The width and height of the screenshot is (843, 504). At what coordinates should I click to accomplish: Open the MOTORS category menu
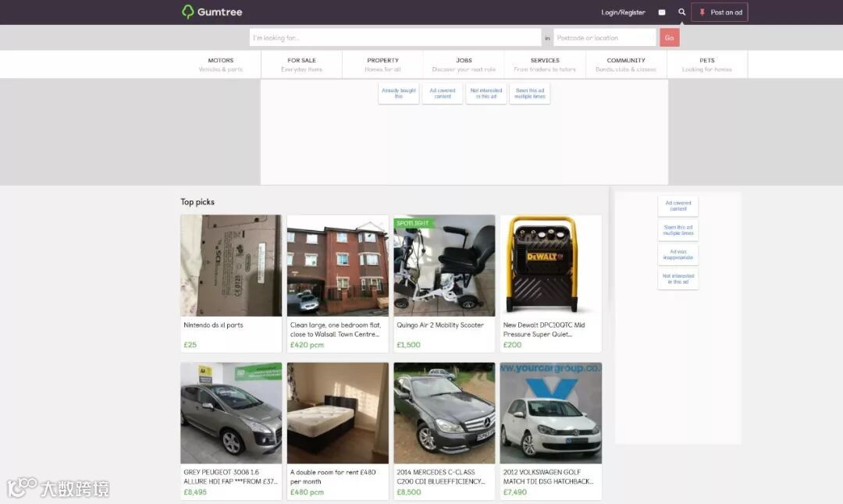(x=220, y=65)
